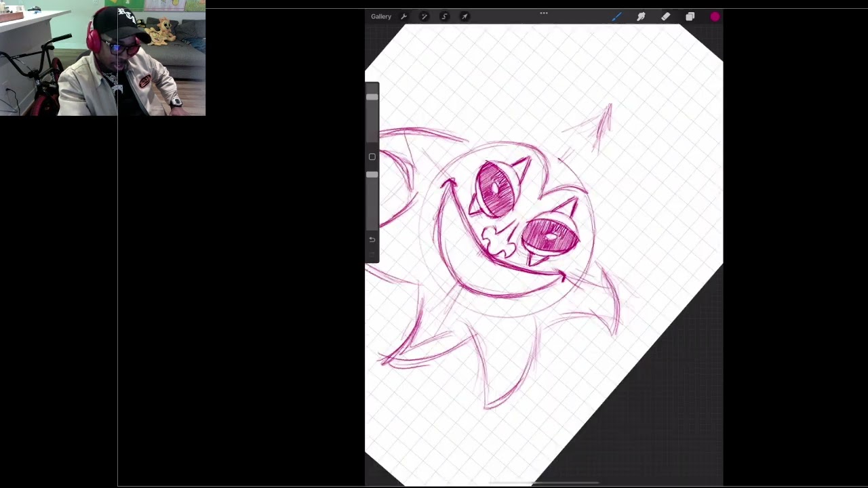The width and height of the screenshot is (868, 488).
Task: Activate the Selection tool (S icon)
Action: [x=444, y=16]
